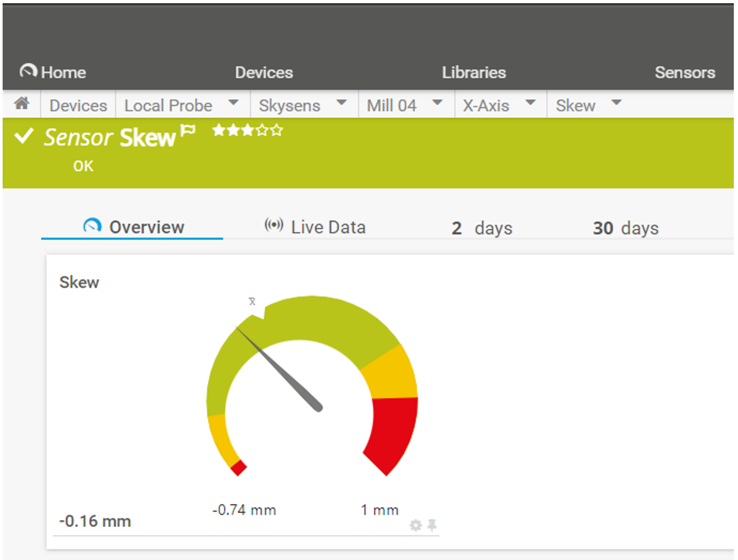Click the flag icon next to Sensor Skew
The image size is (738, 560).
[x=188, y=131]
